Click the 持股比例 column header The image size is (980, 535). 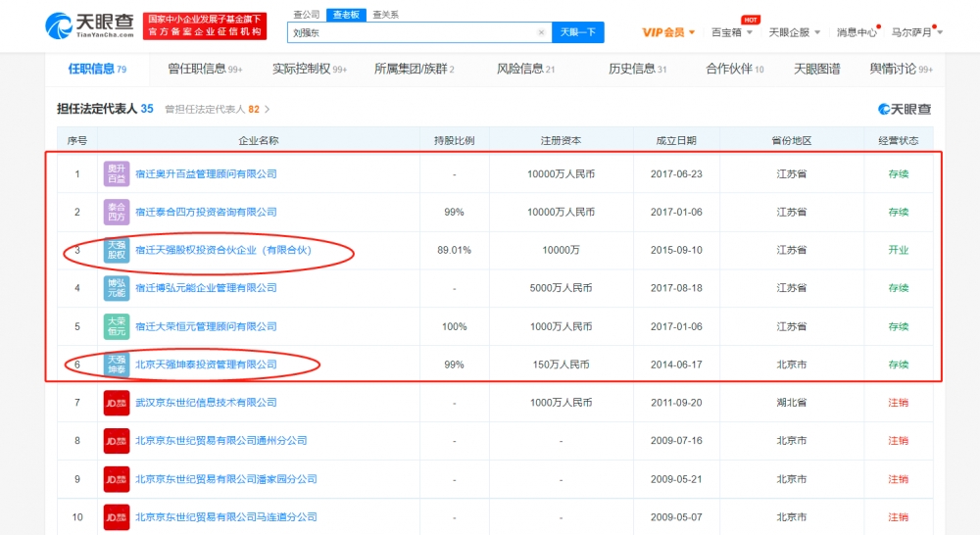[455, 141]
